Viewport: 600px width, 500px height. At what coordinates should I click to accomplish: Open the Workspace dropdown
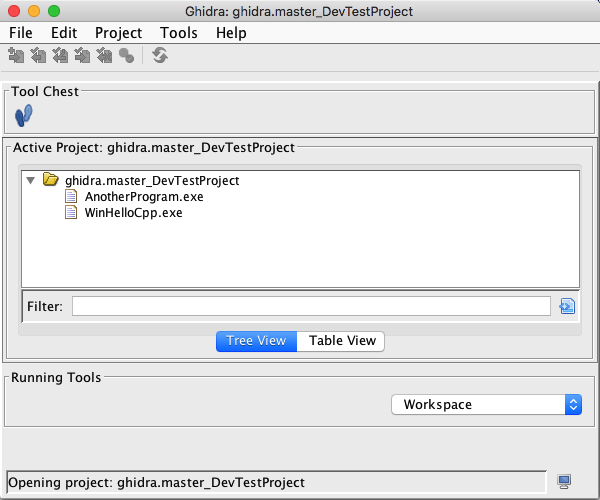(485, 405)
